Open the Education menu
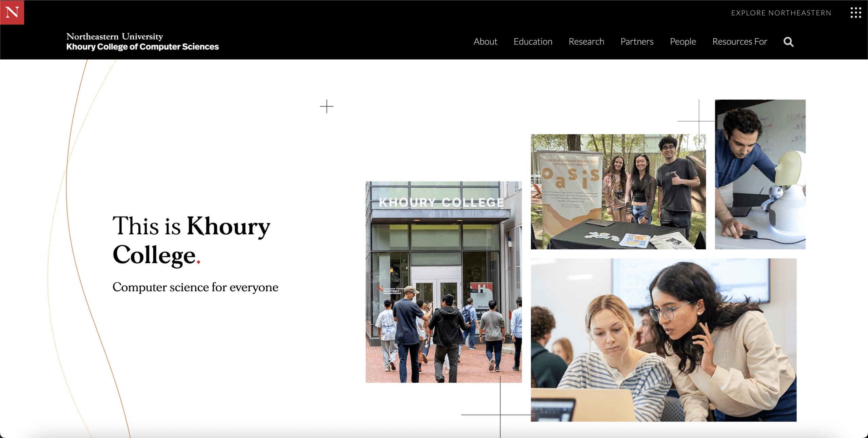868x438 pixels. (533, 42)
